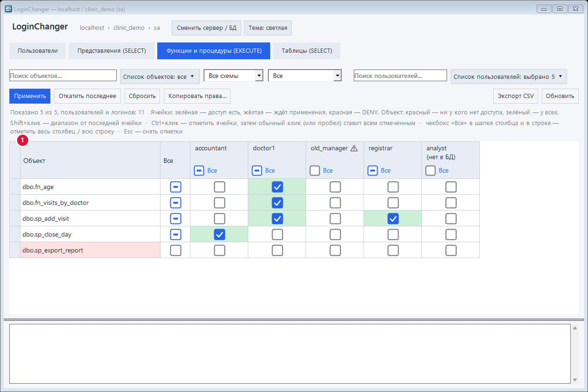Select the "Функции и процедуры (EXECUTE)" tab
The image size is (588, 392).
click(214, 51)
